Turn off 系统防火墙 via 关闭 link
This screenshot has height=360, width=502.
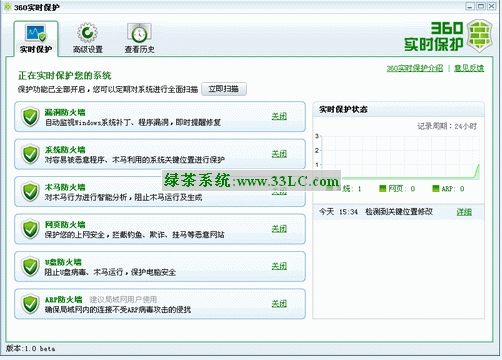tap(279, 154)
